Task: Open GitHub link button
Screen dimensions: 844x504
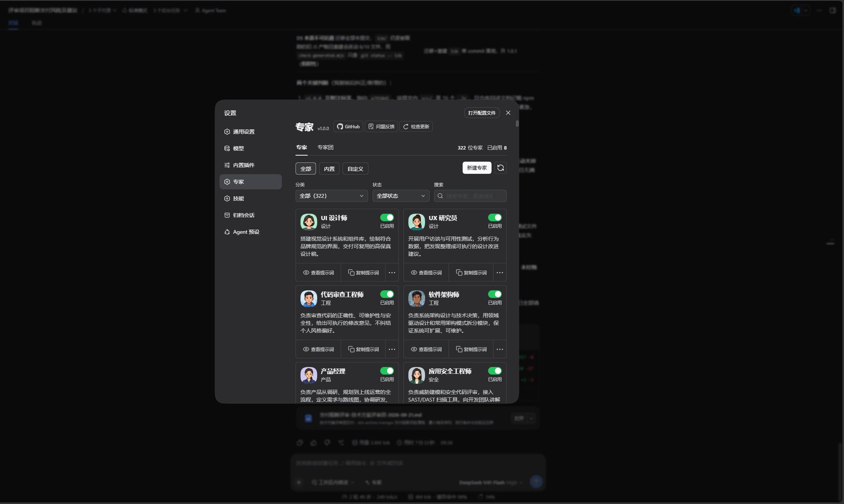Action: (348, 126)
